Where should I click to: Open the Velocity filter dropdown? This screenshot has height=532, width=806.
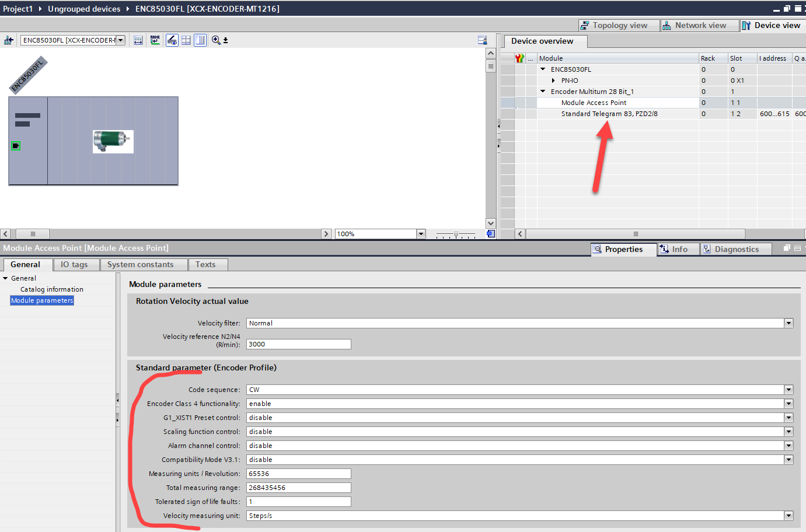coord(788,323)
